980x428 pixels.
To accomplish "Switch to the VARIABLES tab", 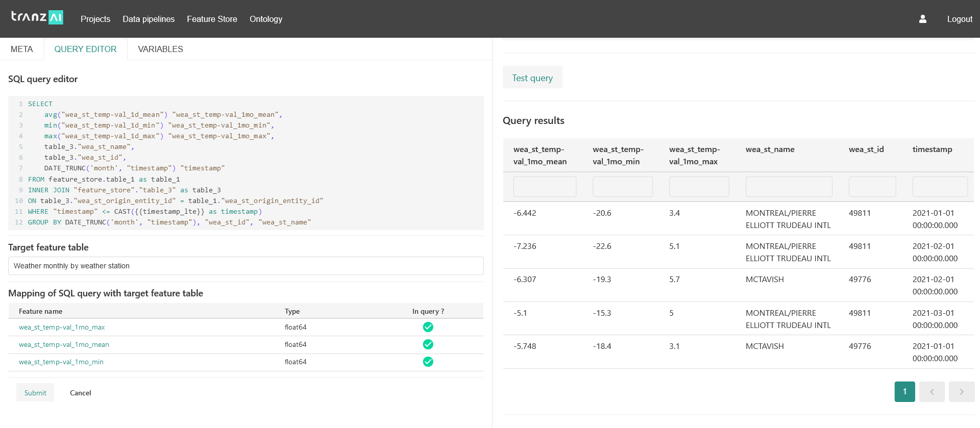I will pos(160,49).
